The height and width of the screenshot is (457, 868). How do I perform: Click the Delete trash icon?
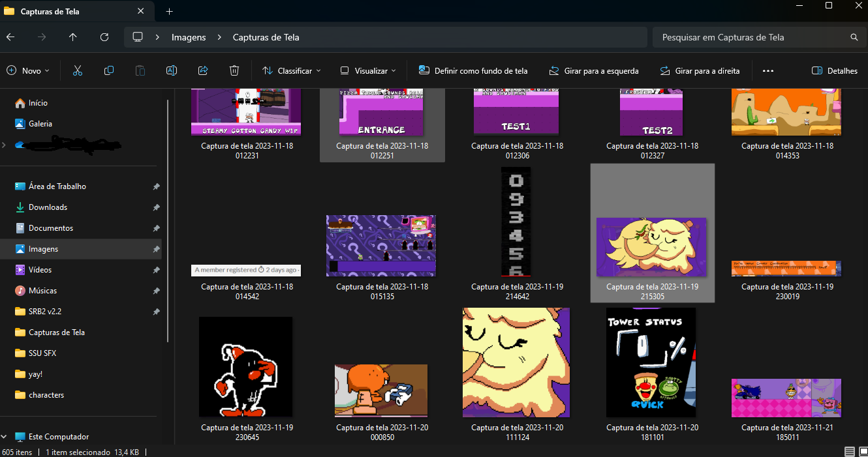[x=234, y=70]
